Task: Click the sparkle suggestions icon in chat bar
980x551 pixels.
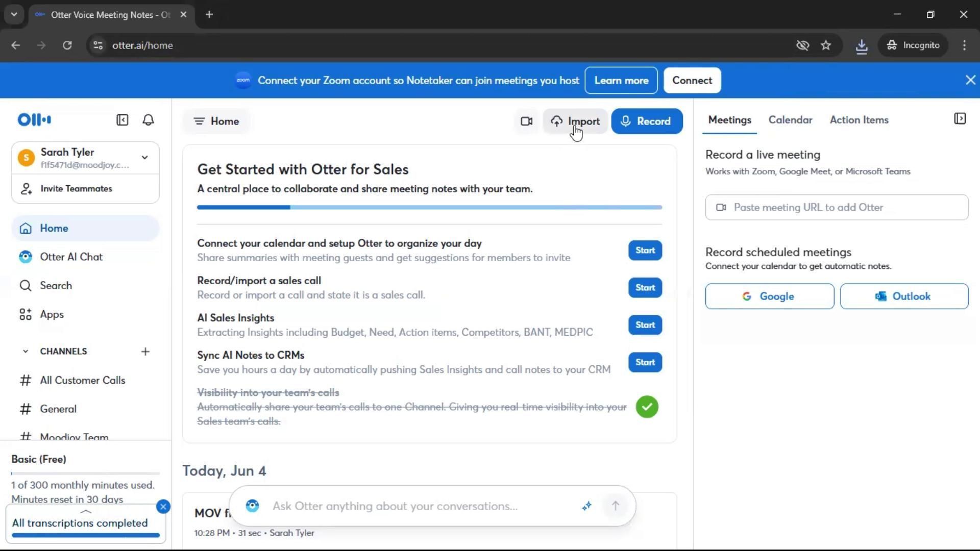Action: [586, 506]
